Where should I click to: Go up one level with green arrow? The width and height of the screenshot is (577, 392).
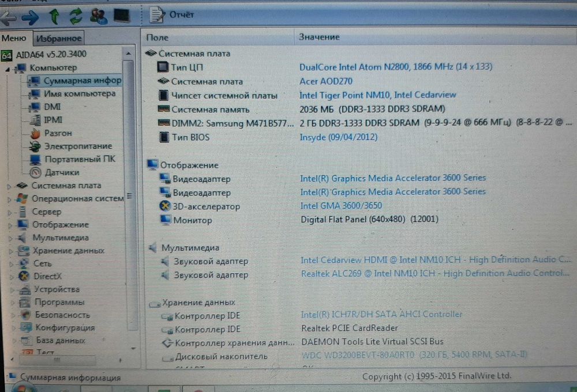(x=54, y=17)
